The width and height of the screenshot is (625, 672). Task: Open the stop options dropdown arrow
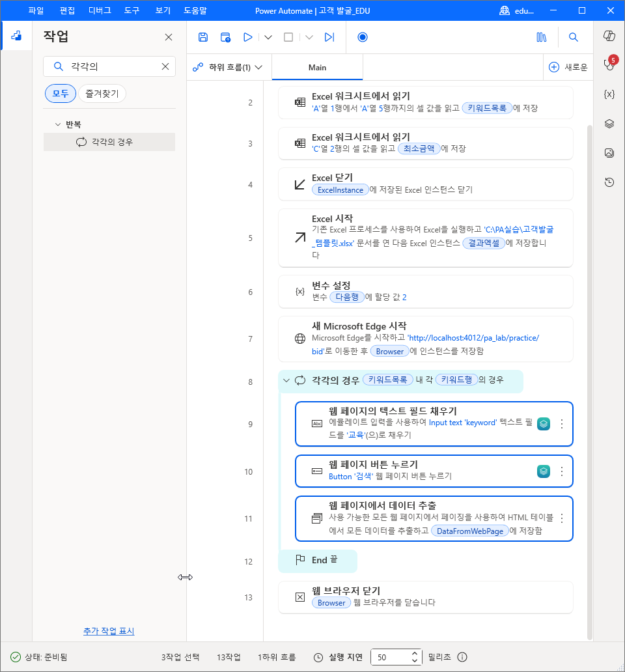(x=309, y=37)
